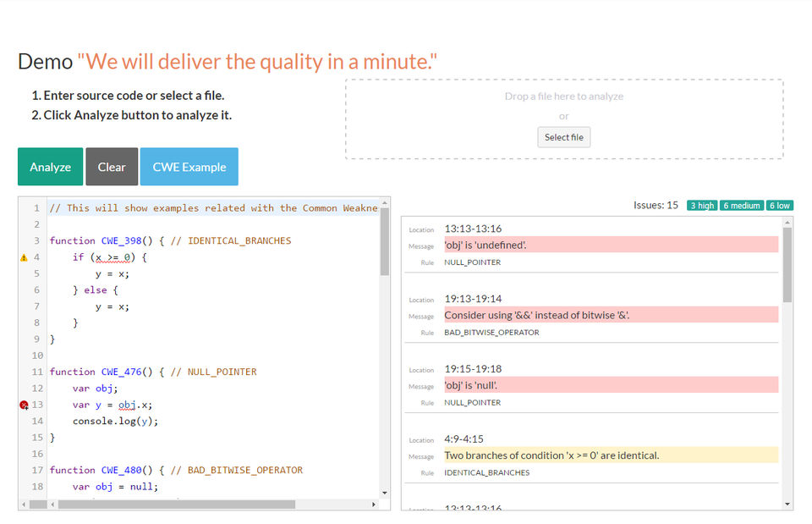Click the code editor scroll up arrow
This screenshot has height=524, width=812.
tap(385, 203)
